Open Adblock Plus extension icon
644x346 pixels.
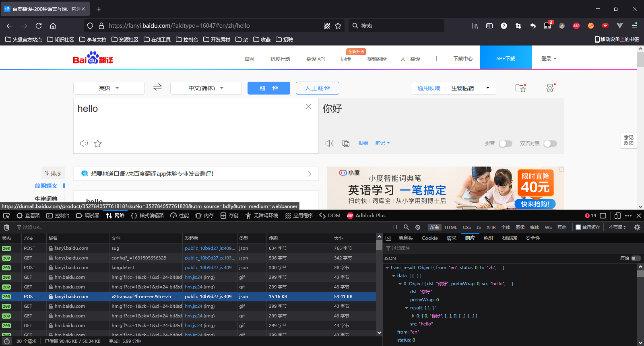(576, 26)
